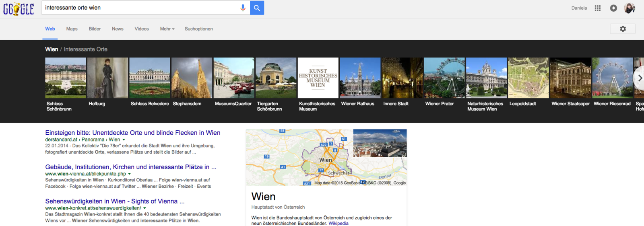644x226 pixels.
Task: Expand dropdown arrow beside derstandard.at URL
Action: pyautogui.click(x=124, y=140)
